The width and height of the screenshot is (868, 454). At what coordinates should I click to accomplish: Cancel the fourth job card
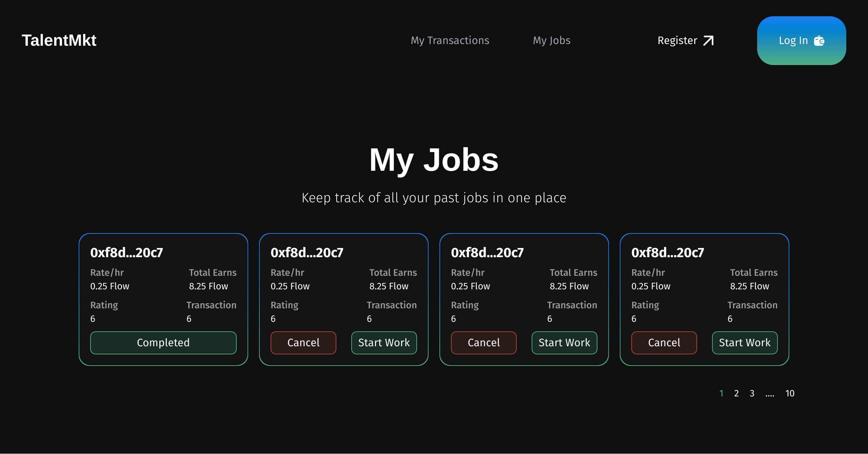click(x=664, y=343)
